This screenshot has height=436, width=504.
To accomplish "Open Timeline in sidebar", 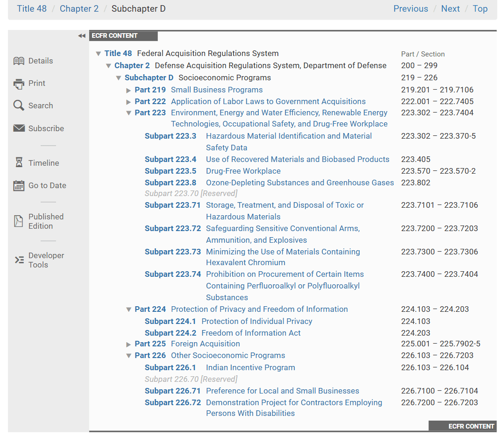I will pos(44,163).
